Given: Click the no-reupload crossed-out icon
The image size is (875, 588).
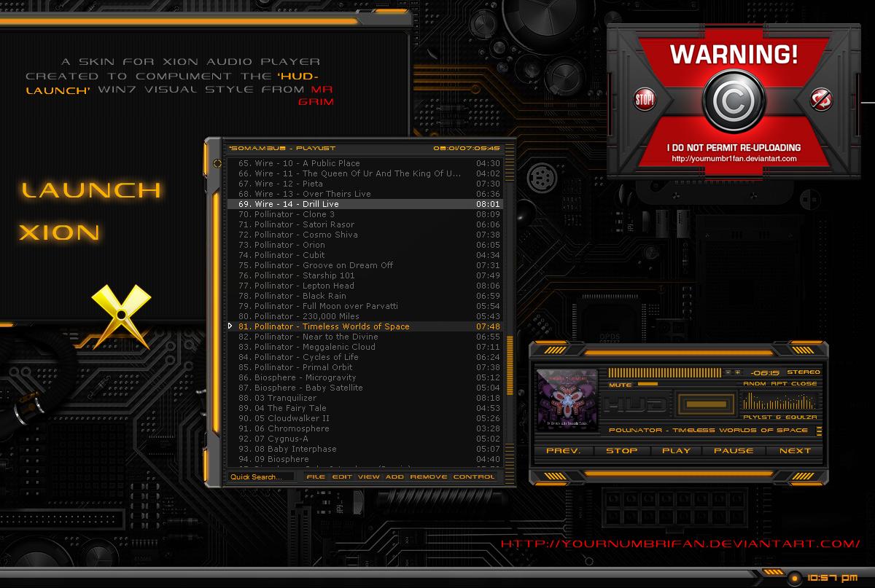Looking at the screenshot, I should click(820, 101).
